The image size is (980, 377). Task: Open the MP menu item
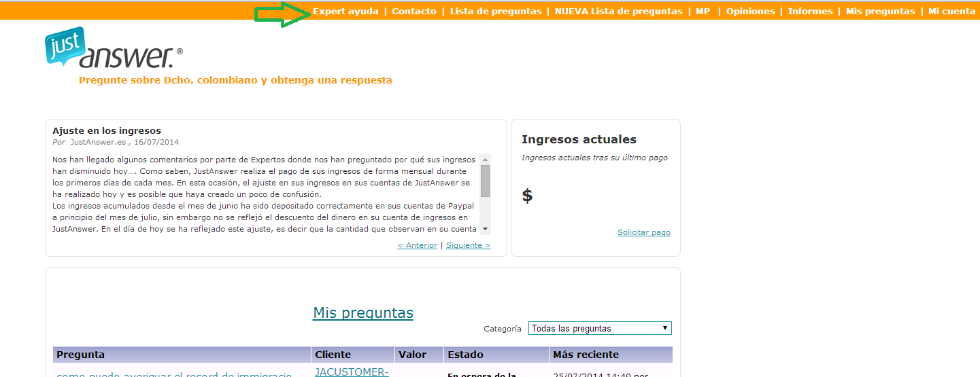[x=703, y=12]
